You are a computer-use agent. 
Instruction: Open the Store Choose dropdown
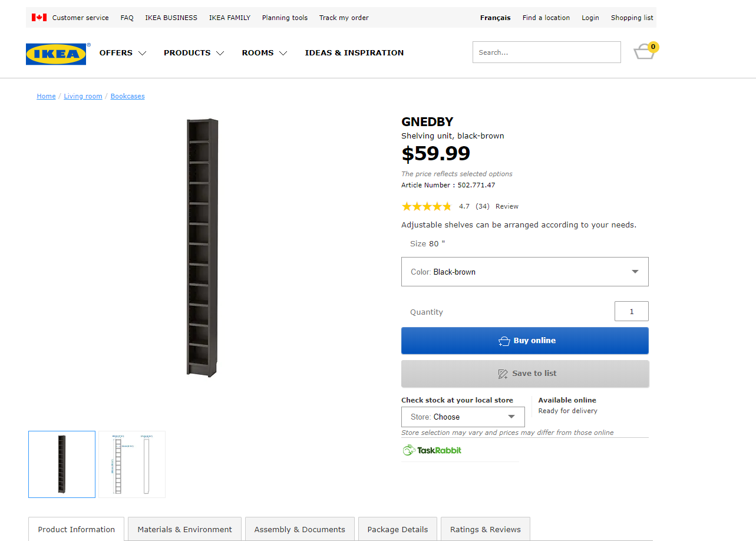463,417
